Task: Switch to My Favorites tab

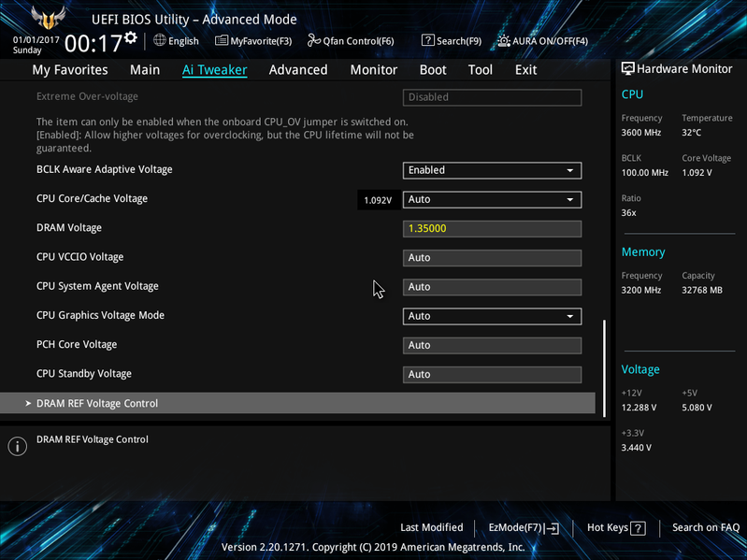Action: coord(70,70)
